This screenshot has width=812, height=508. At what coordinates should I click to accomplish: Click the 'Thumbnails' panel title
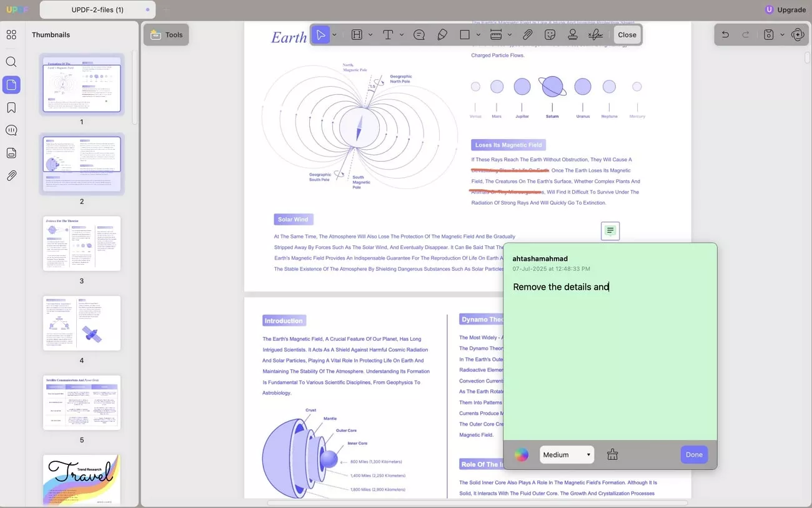click(51, 35)
